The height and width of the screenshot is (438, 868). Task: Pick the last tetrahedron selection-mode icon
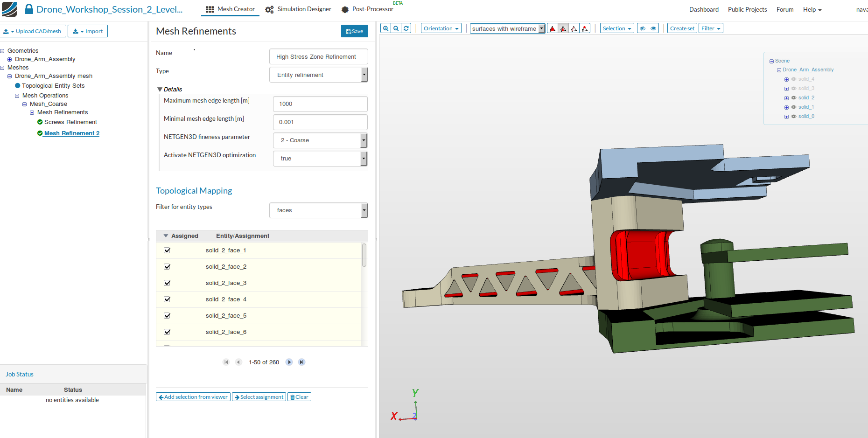point(585,28)
